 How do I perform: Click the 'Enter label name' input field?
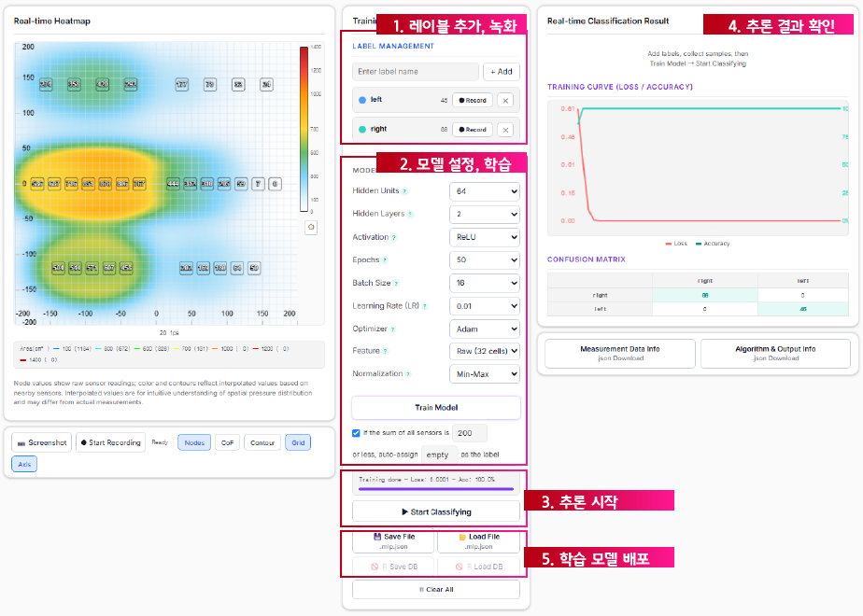click(x=416, y=72)
